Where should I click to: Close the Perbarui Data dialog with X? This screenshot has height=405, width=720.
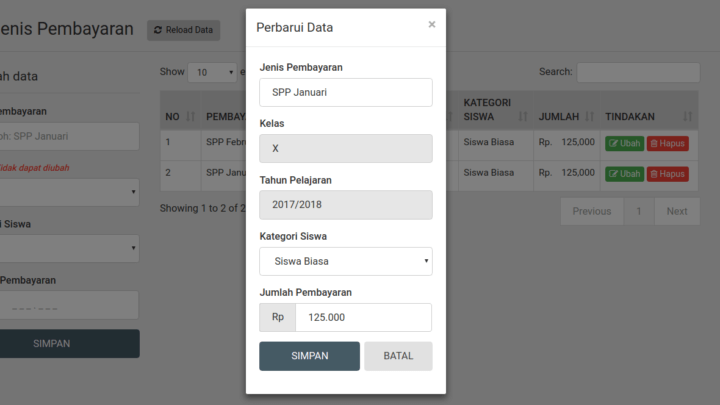tap(432, 24)
